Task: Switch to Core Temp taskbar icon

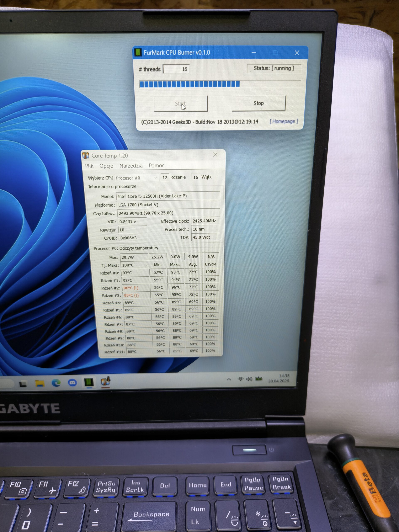Action: 106,382
